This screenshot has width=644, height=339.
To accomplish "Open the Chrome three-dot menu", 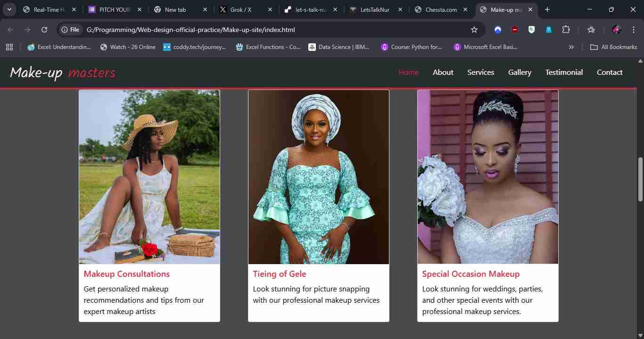I will 633,30.
